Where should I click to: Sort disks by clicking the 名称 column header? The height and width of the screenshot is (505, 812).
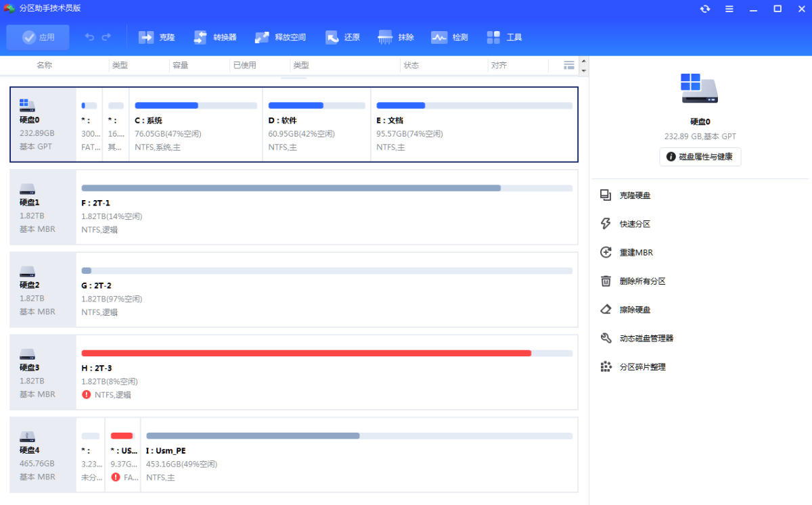(x=44, y=65)
